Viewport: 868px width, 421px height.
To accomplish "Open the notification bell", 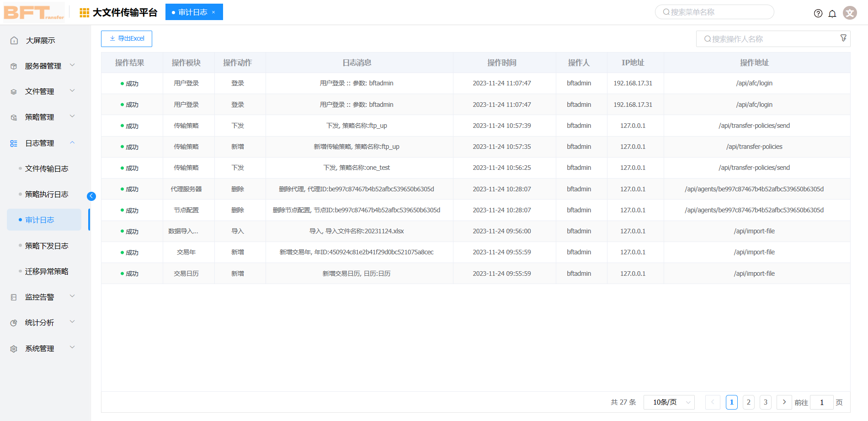I will [x=832, y=13].
